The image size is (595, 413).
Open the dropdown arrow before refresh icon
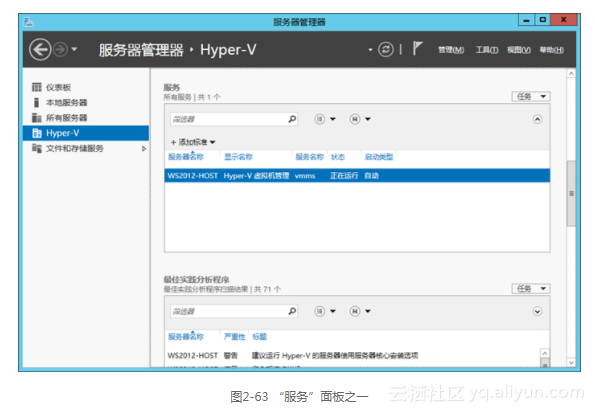tap(370, 50)
